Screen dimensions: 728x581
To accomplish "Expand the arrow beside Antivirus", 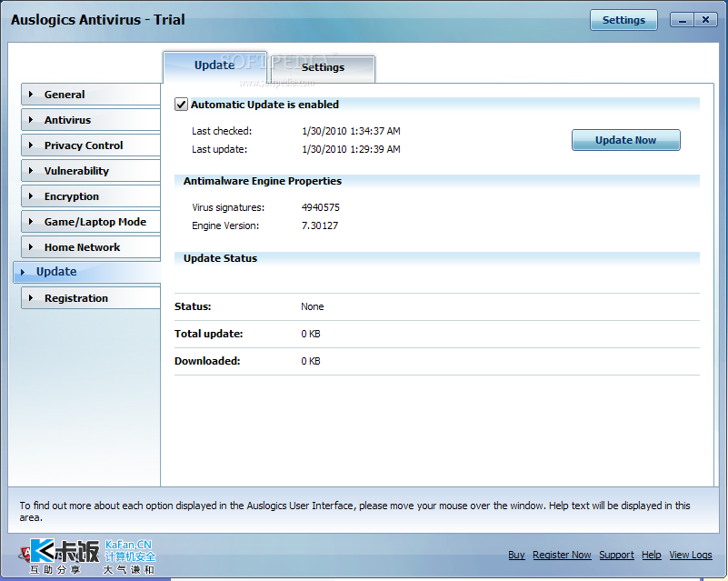I will pos(31,120).
